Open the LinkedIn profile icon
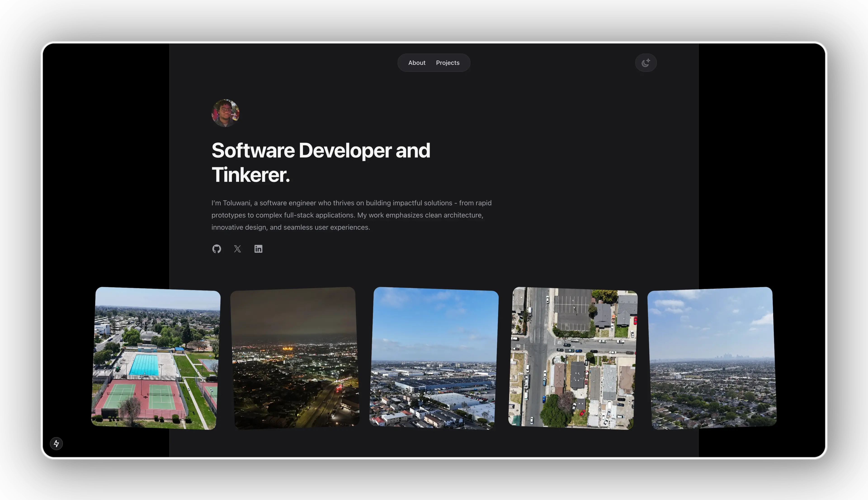Image resolution: width=868 pixels, height=500 pixels. click(x=258, y=249)
